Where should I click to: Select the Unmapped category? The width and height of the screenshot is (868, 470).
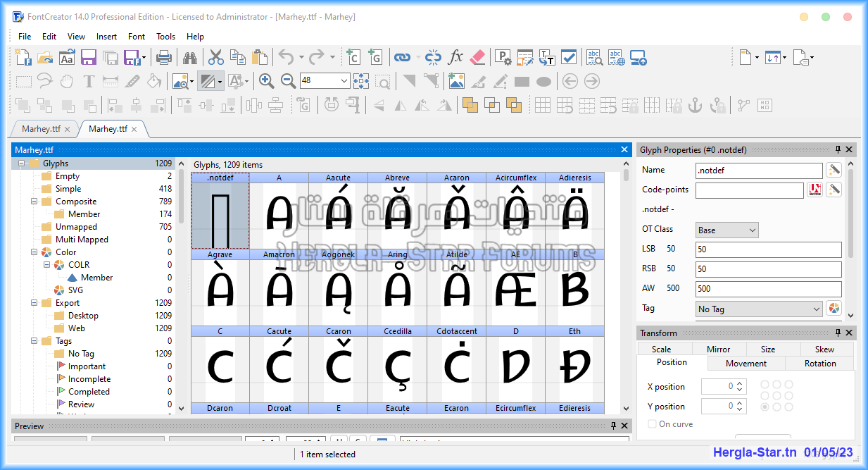(x=76, y=227)
